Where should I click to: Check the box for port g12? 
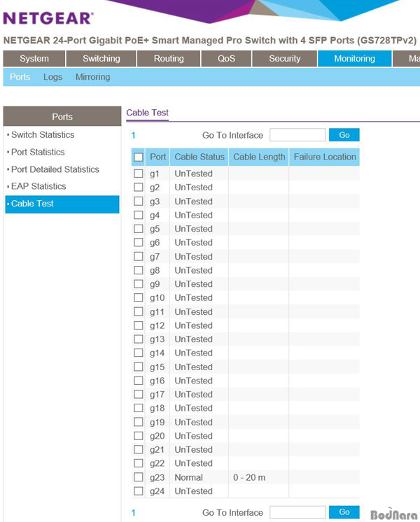[x=138, y=325]
